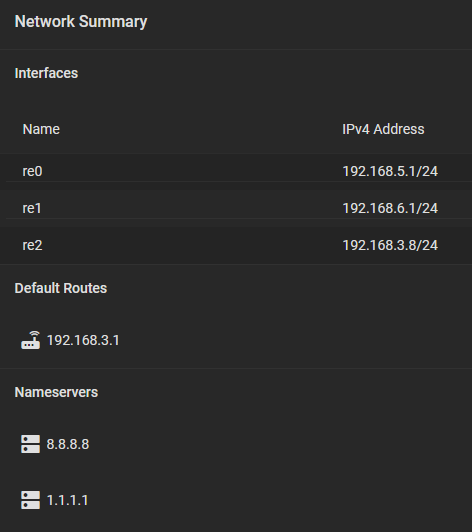
Task: Click the IPv4 Address column header
Action: pos(383,129)
